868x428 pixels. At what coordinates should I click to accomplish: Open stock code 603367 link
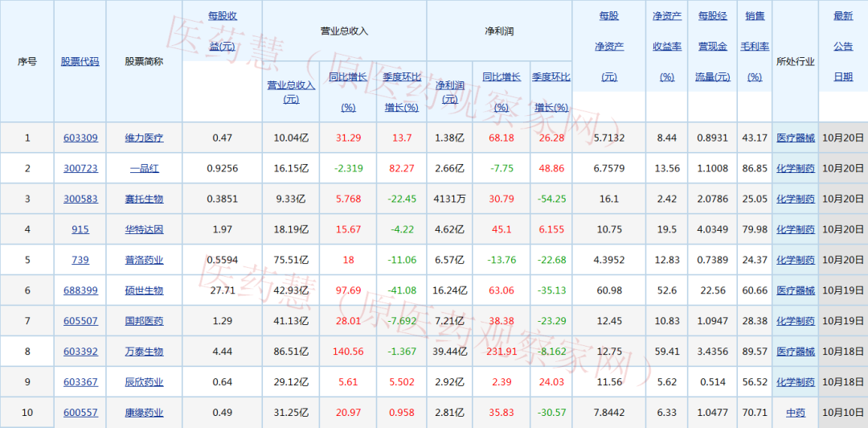click(x=80, y=382)
